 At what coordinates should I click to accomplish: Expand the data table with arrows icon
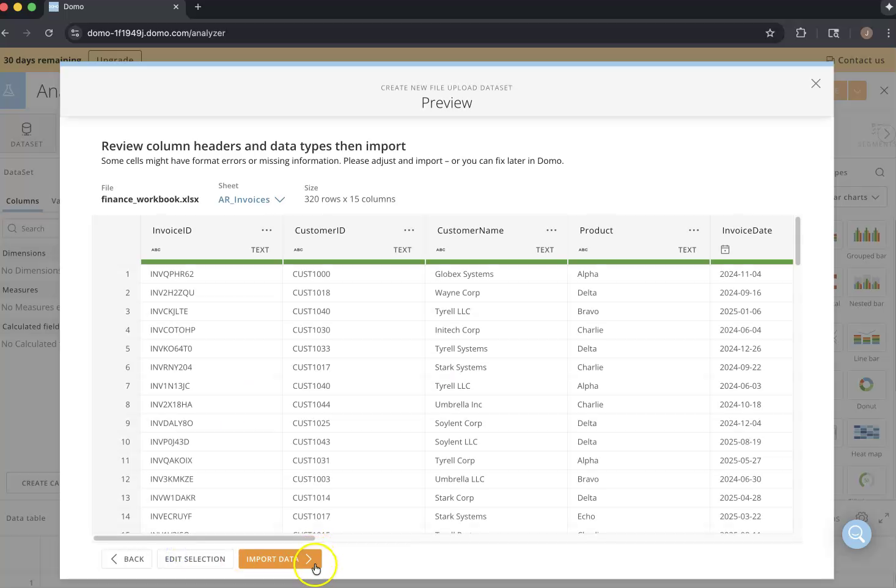coord(883,518)
